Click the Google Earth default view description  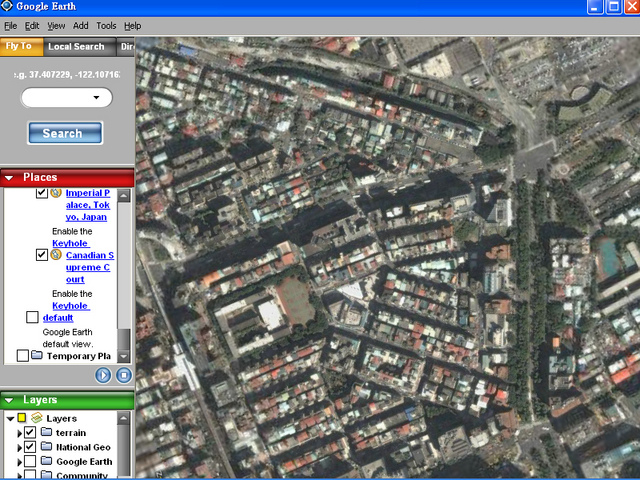point(68,338)
